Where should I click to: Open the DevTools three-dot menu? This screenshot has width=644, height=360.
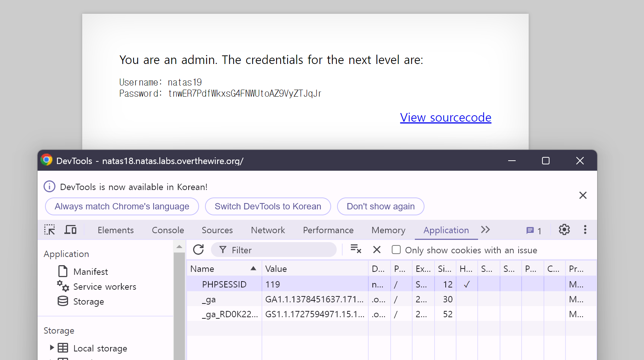(585, 230)
